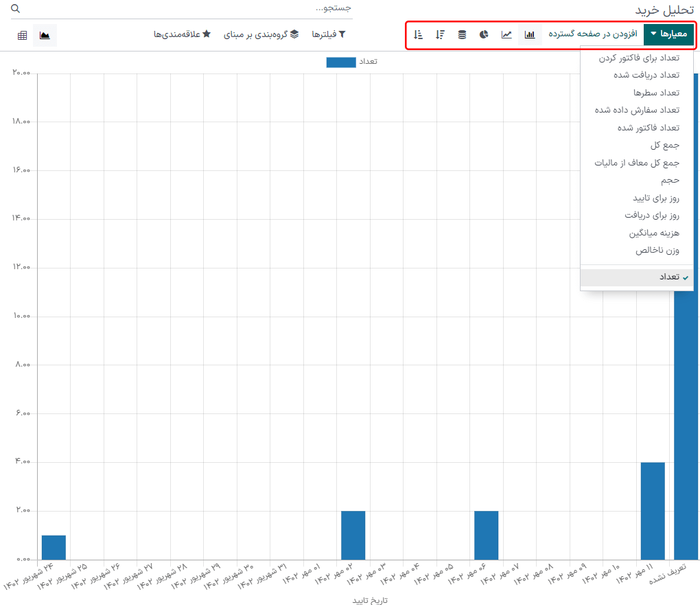
Task: Select the graph view icon
Action: click(x=45, y=35)
